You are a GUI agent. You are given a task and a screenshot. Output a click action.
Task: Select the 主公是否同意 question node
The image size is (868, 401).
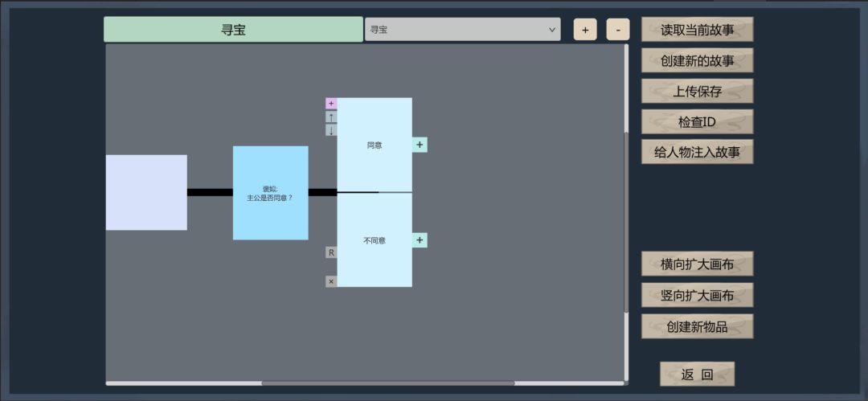coord(270,193)
